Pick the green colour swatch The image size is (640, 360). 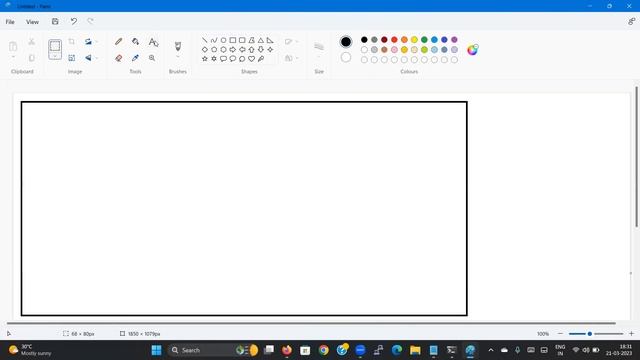tap(424, 40)
